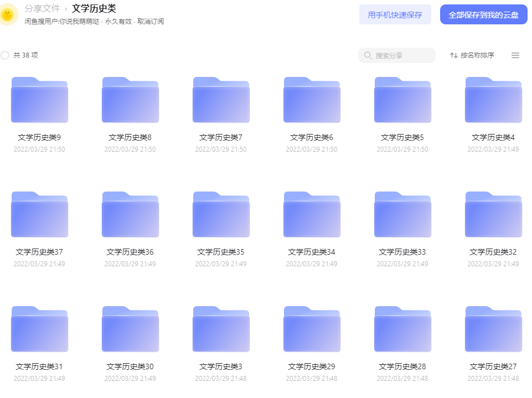Click the folder name text 文学历史类27
The width and height of the screenshot is (532, 398).
(493, 367)
